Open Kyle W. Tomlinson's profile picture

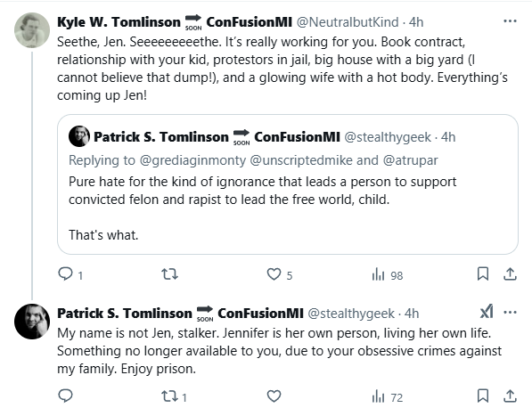pyautogui.click(x=32, y=30)
